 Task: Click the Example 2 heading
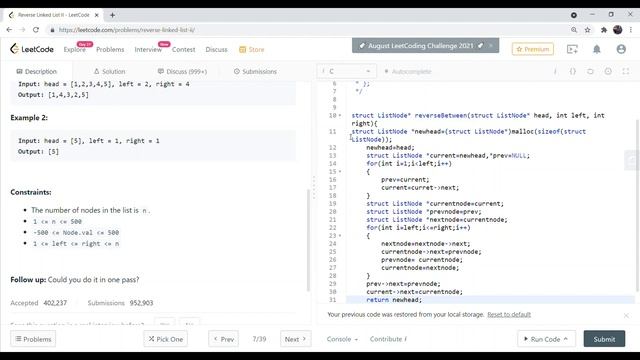[29, 118]
